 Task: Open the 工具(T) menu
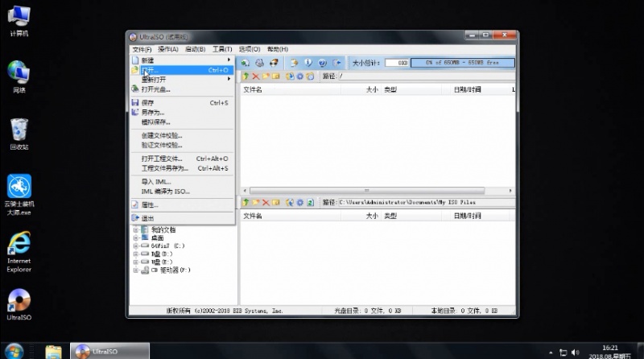tap(222, 49)
